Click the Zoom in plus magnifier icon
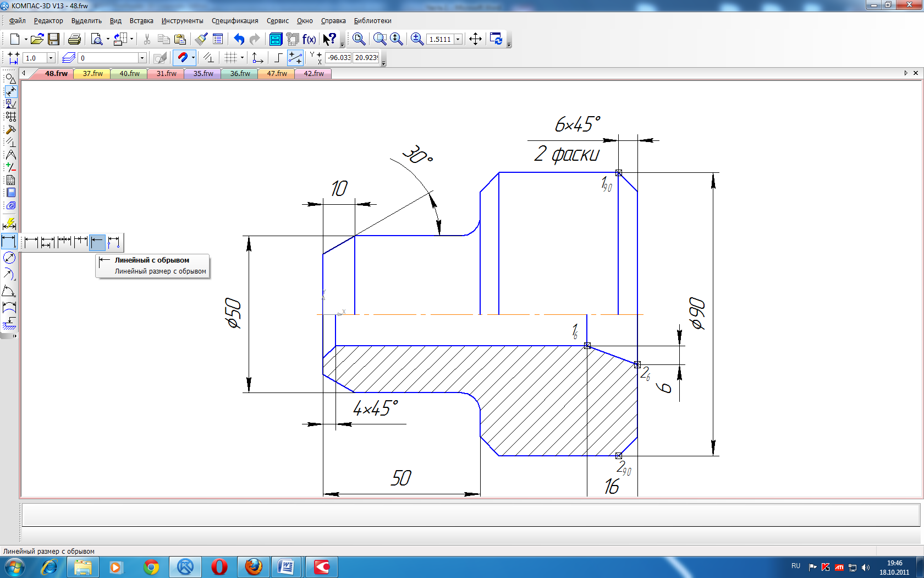Image resolution: width=924 pixels, height=578 pixels. tap(417, 39)
